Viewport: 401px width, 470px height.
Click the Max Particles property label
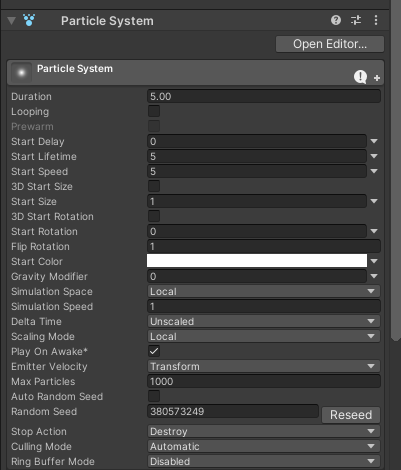coord(43,382)
